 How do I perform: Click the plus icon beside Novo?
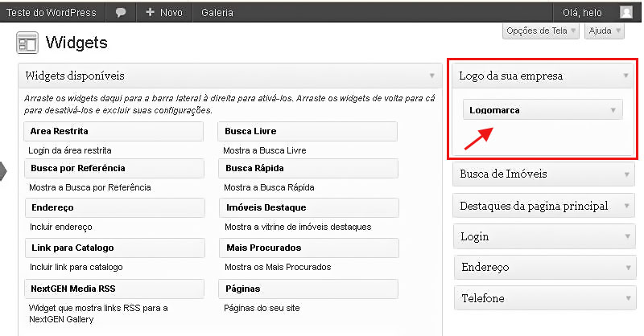pos(151,13)
